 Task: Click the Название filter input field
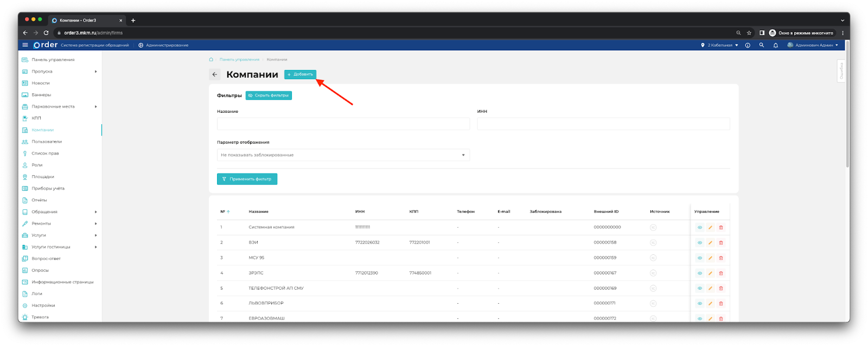click(x=343, y=124)
